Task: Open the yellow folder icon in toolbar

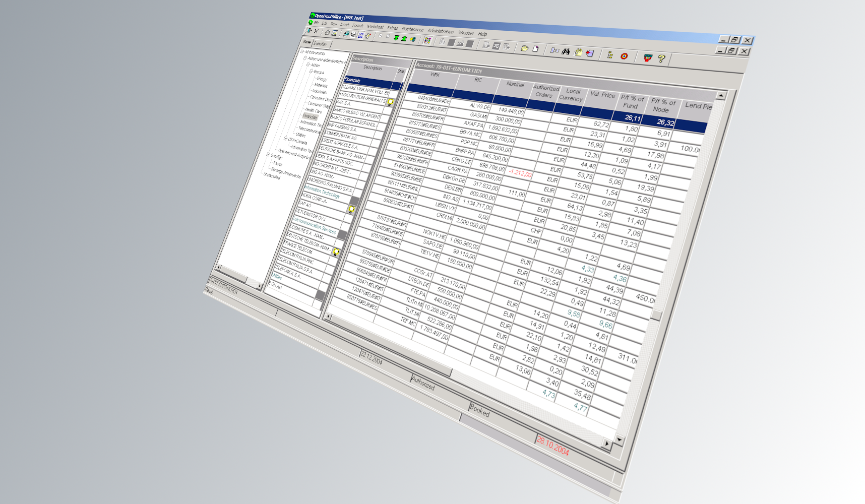Action: point(524,48)
